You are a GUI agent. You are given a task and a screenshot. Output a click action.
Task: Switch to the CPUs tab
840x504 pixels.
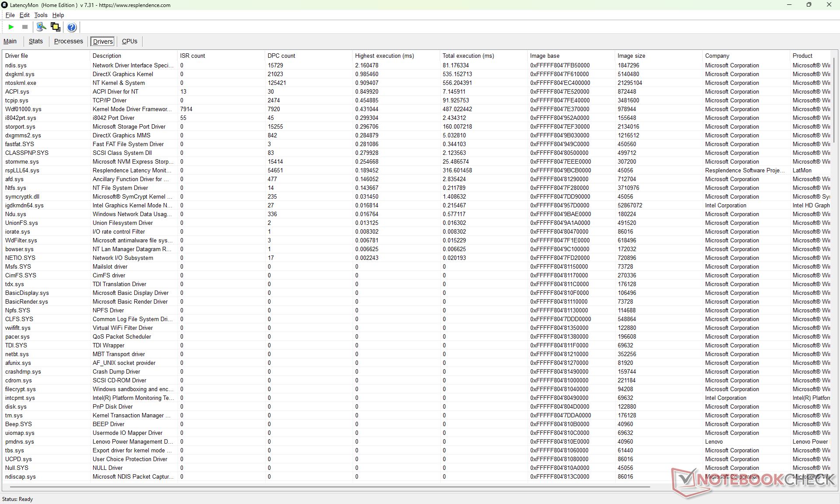[129, 41]
